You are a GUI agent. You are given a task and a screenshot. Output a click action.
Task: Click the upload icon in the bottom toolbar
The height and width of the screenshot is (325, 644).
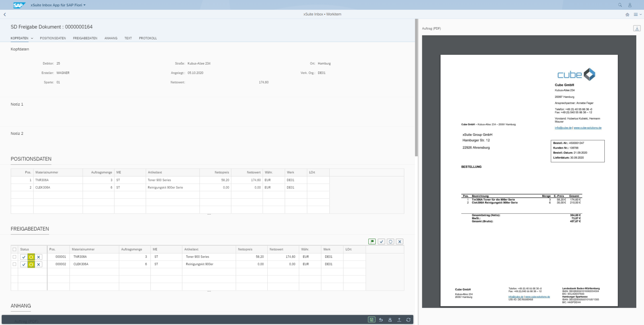[399, 320]
